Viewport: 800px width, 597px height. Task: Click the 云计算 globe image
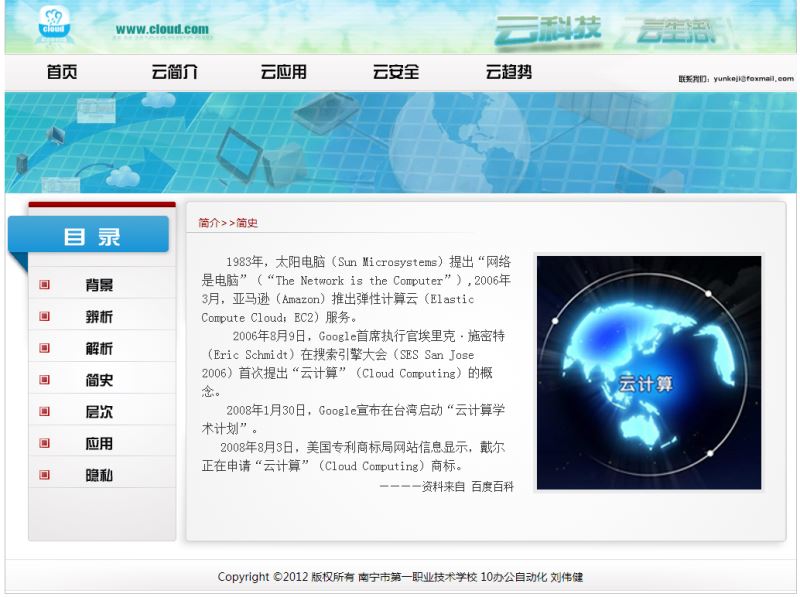pyautogui.click(x=648, y=372)
